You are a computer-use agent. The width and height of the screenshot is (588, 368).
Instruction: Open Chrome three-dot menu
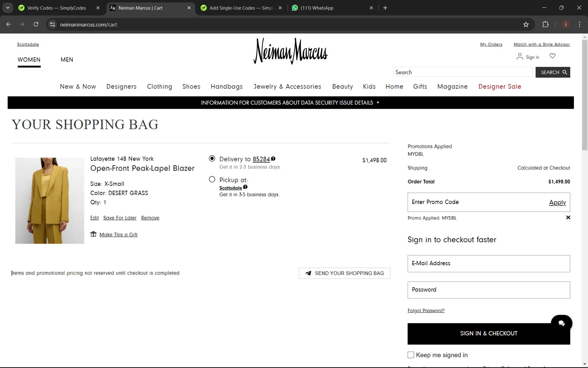point(579,24)
